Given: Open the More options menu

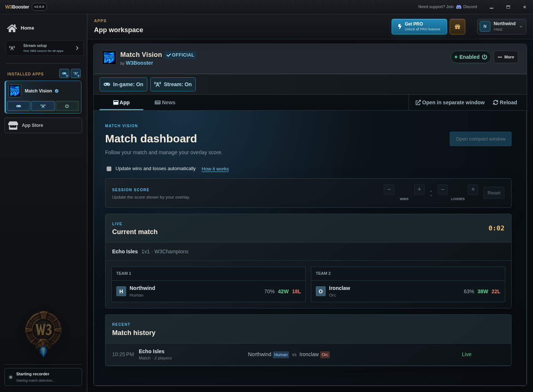Looking at the screenshot, I should (x=506, y=57).
